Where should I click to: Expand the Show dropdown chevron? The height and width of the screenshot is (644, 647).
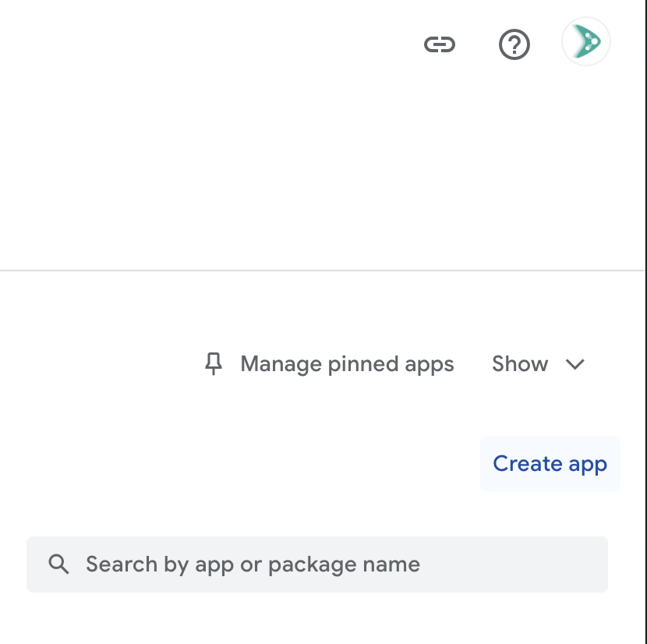(575, 364)
